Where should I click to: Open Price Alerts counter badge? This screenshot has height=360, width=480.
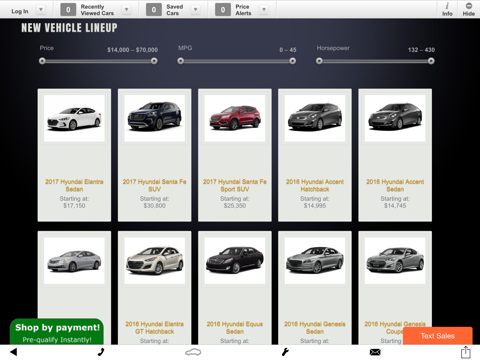[x=223, y=10]
